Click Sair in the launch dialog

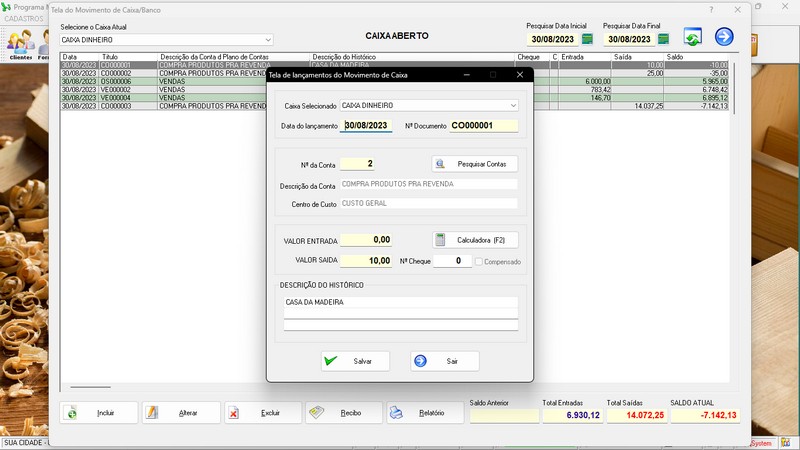pos(445,361)
